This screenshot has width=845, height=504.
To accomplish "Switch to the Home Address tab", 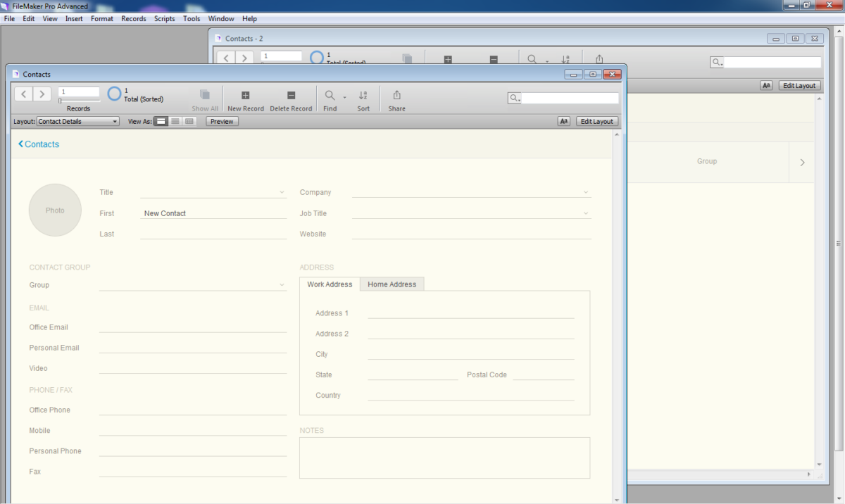I will coord(392,284).
